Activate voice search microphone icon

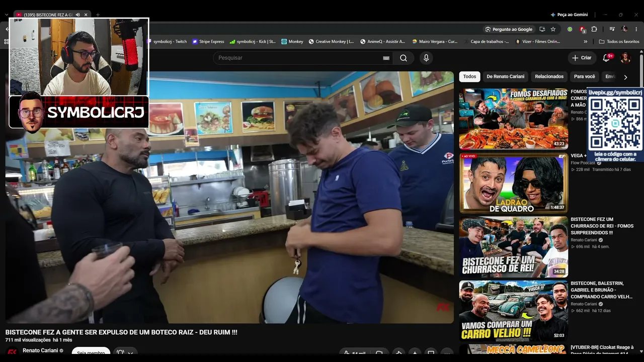tap(426, 58)
